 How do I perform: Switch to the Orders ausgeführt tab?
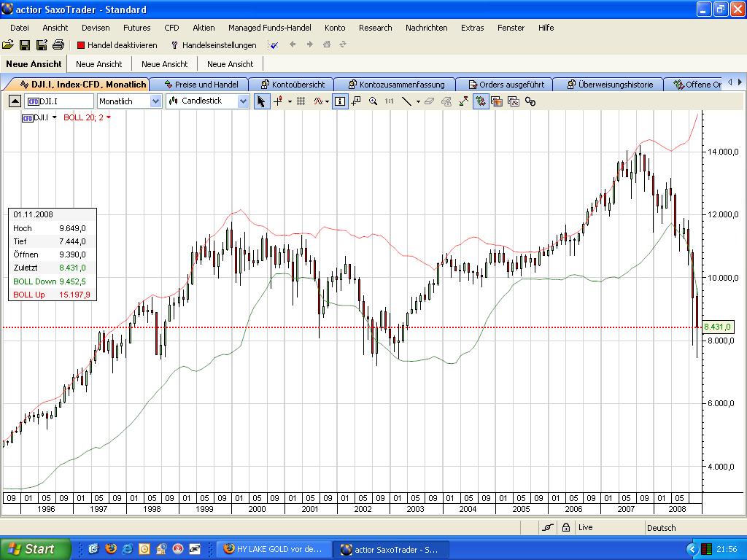[506, 85]
